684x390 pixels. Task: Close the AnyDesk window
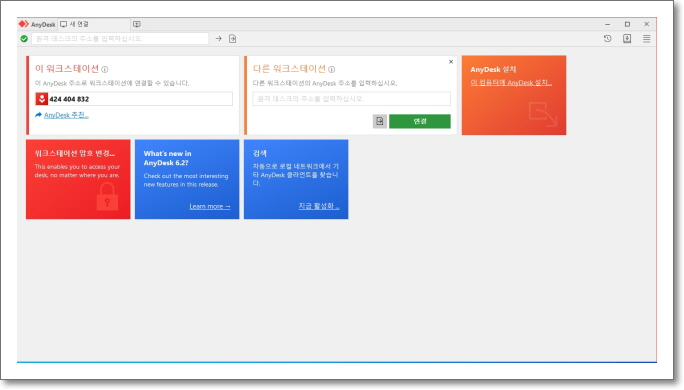click(x=646, y=24)
